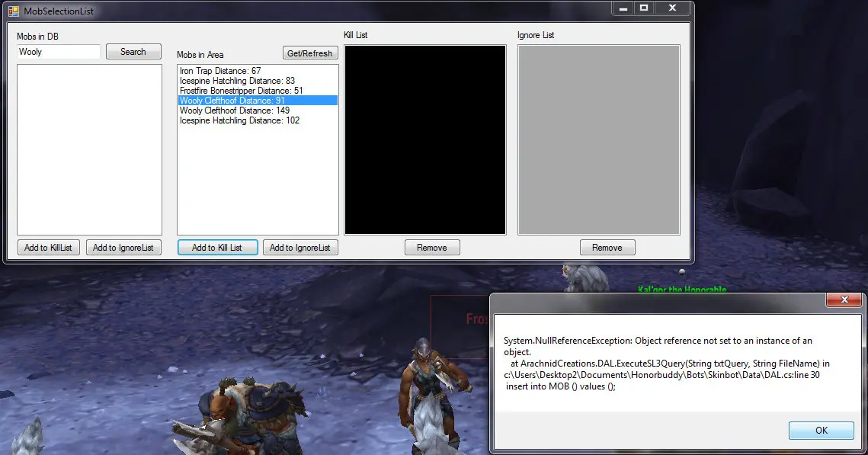Click the MobSelectionList window title icon
Viewport: 868px width, 455px height.
pyautogui.click(x=14, y=11)
